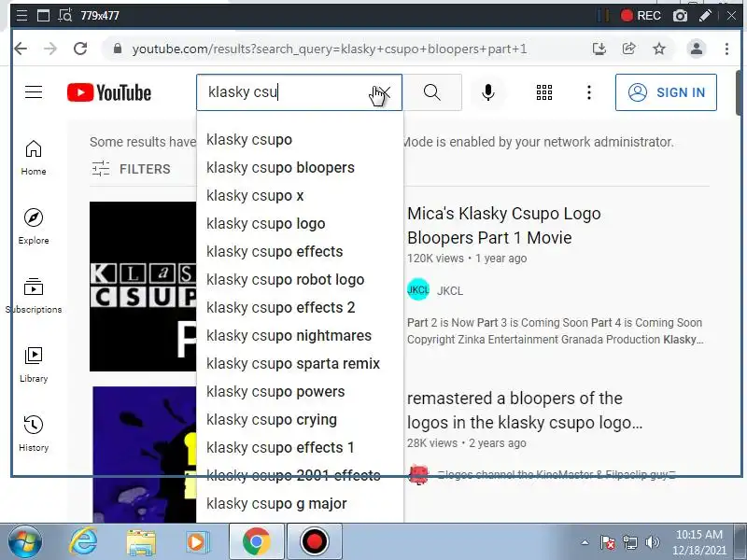The width and height of the screenshot is (747, 560).
Task: Select suggestion "klasky csupo logo"
Action: click(x=300, y=223)
